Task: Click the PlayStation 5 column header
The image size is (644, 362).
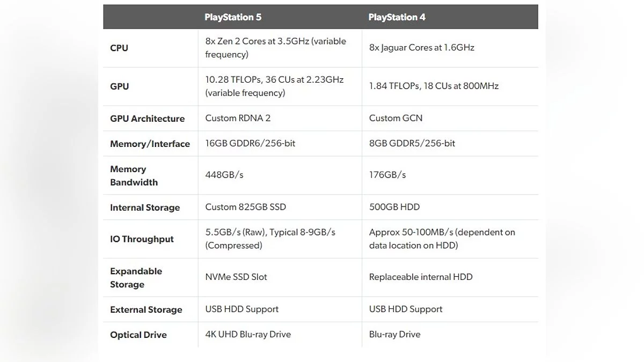Action: pyautogui.click(x=233, y=17)
